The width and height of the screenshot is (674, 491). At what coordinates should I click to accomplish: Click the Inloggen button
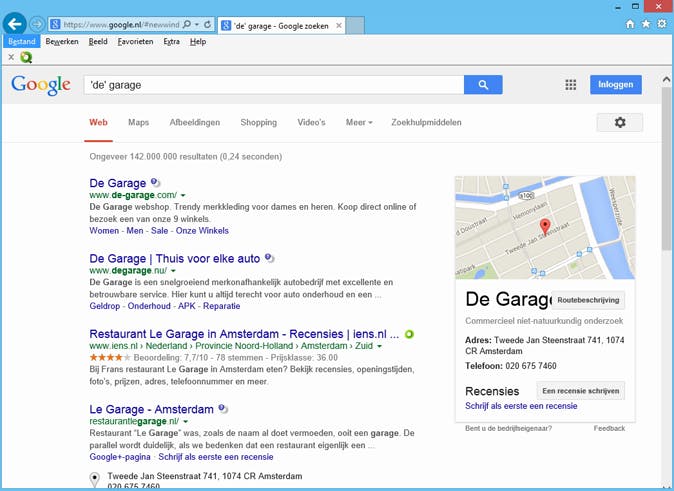click(x=616, y=85)
